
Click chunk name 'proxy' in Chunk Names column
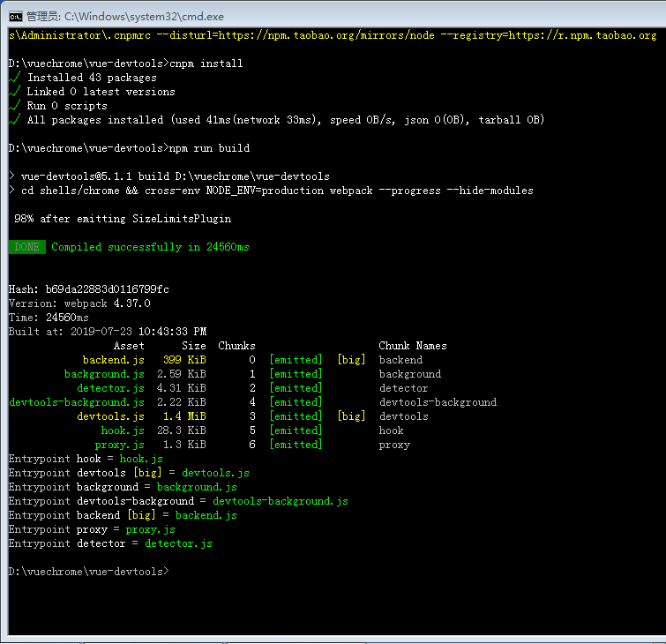tap(394, 445)
